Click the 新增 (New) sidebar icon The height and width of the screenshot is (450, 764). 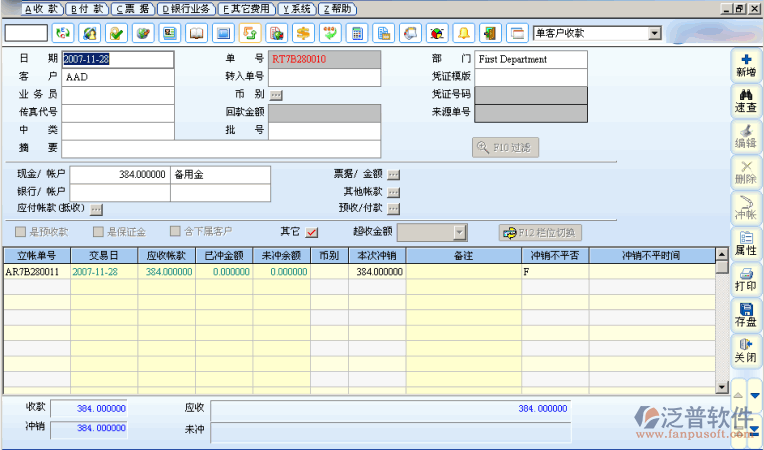(x=745, y=66)
